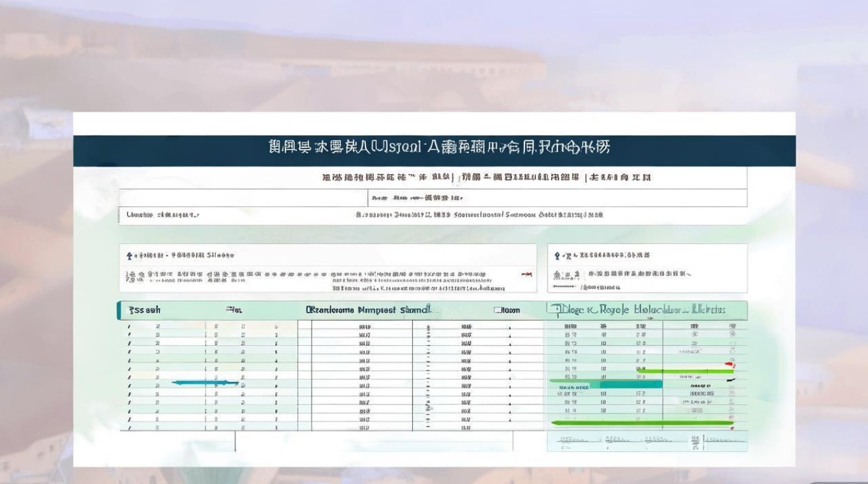
Task: Expand the sort control on the first column header
Action: tap(145, 310)
